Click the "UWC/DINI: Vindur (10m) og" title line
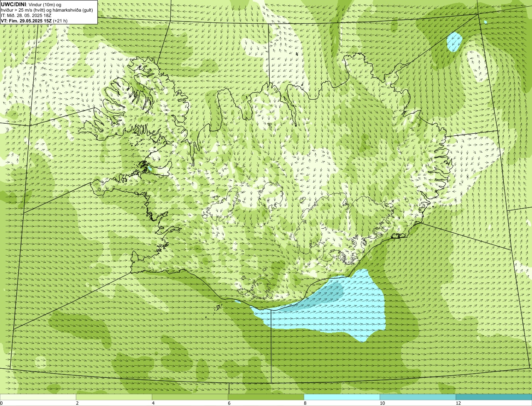Screen dimensions: 532x406 [31, 4]
